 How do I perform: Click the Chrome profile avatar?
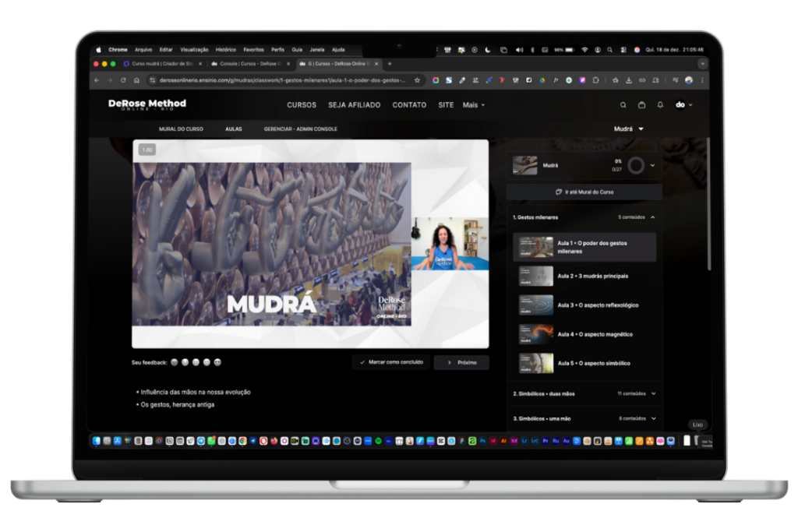[x=689, y=80]
